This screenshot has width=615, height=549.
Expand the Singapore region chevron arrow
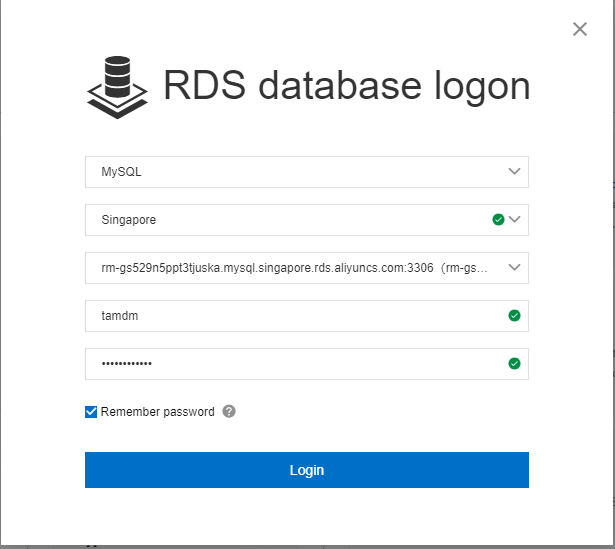click(x=515, y=220)
